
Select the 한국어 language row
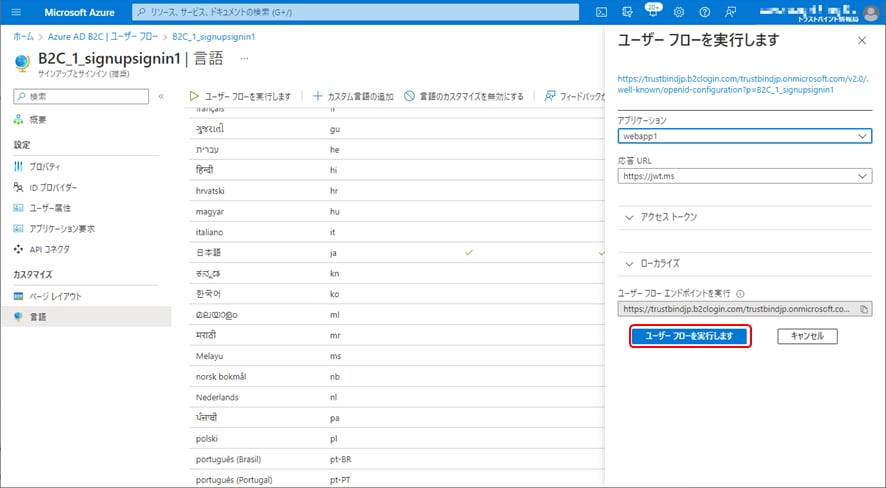click(397, 294)
